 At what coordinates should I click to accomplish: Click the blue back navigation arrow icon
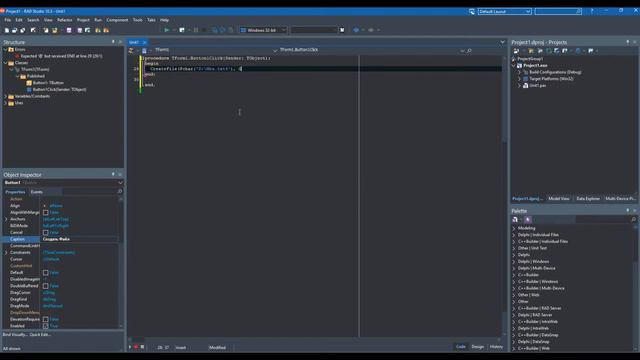pyautogui.click(x=356, y=30)
